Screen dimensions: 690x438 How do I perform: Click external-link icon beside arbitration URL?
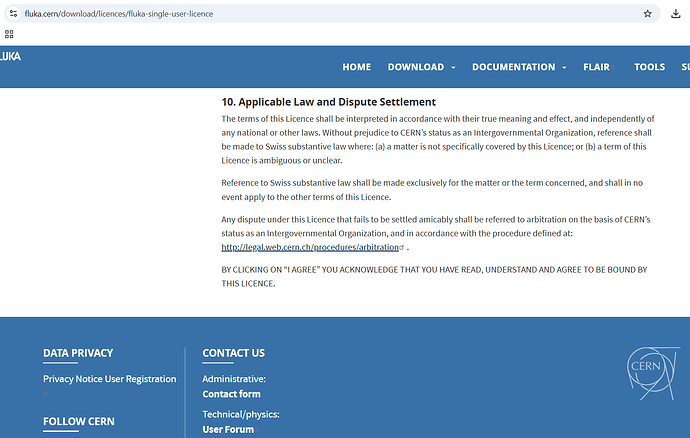point(402,247)
